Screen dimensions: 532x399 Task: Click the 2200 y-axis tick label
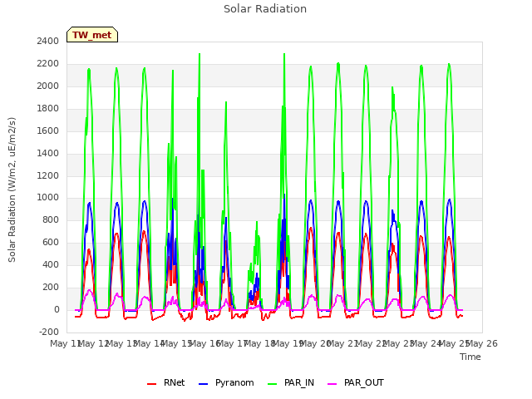click(48, 63)
